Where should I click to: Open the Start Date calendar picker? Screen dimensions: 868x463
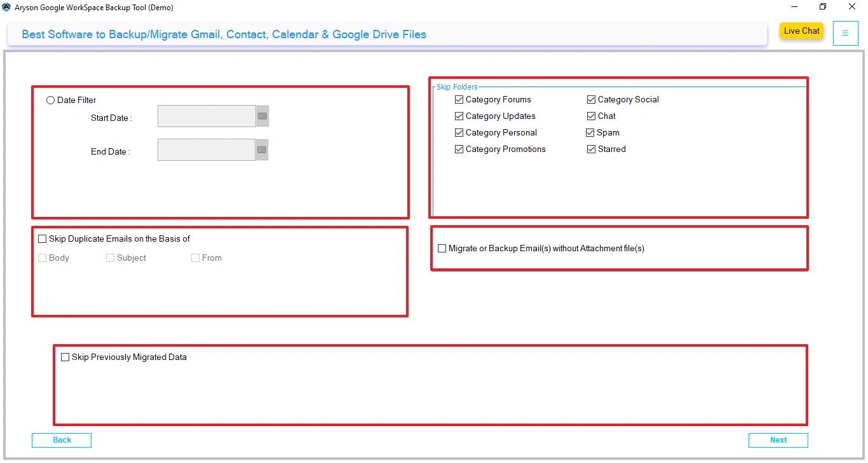261,116
